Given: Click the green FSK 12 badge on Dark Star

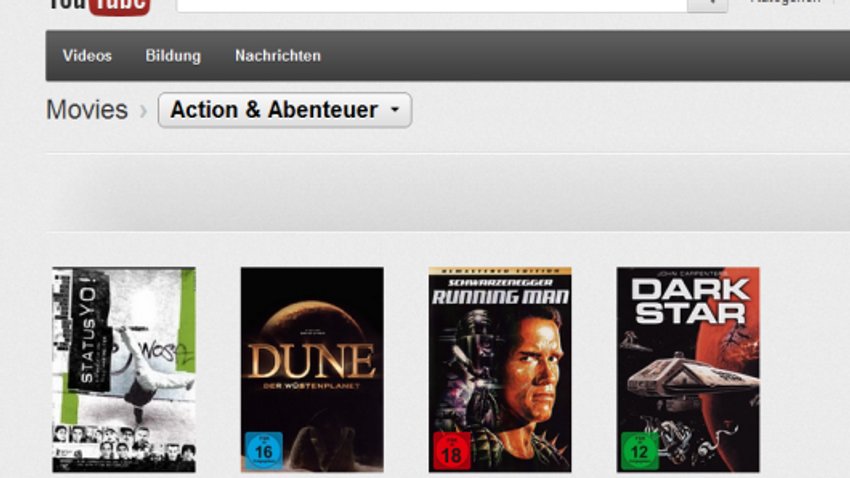Looking at the screenshot, I should point(639,450).
